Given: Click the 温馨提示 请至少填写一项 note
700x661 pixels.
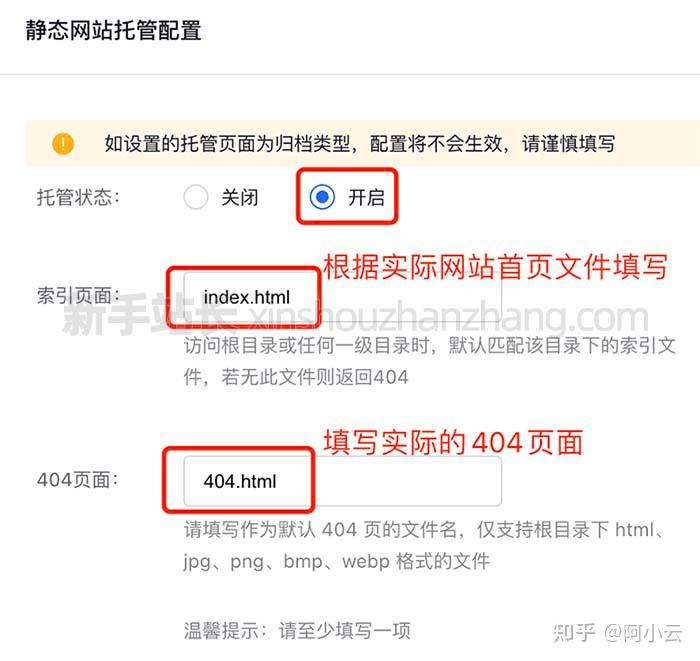Looking at the screenshot, I should coord(297,631).
